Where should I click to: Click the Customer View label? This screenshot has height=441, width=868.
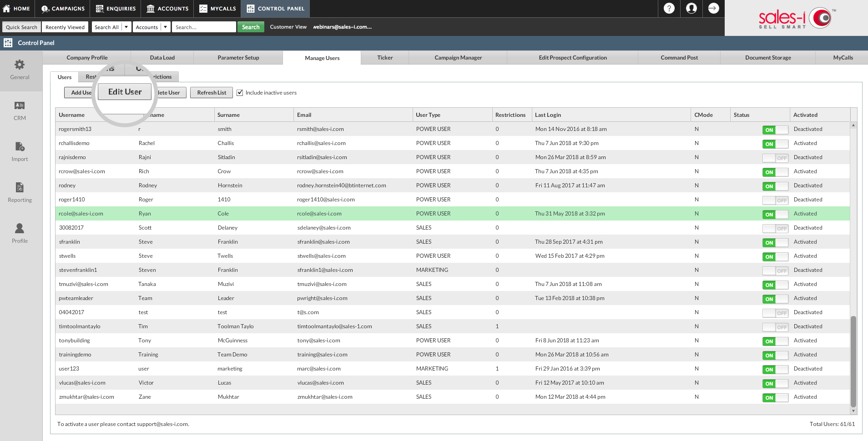pos(288,27)
